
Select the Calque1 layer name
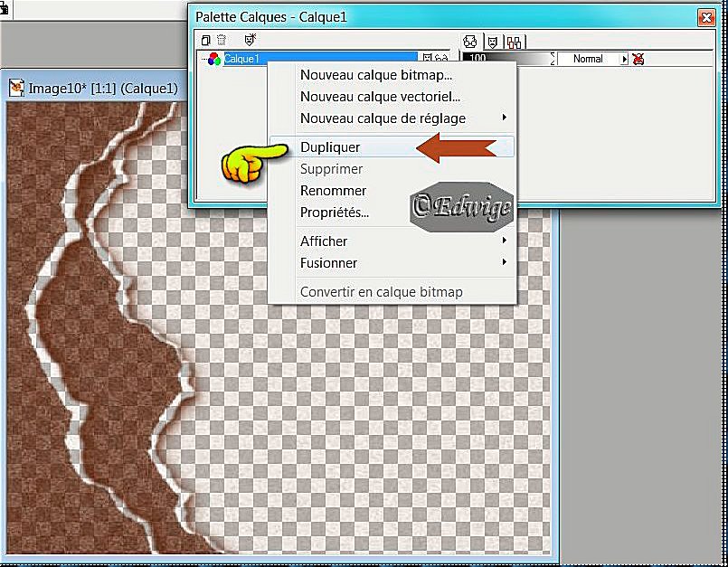coord(241,59)
